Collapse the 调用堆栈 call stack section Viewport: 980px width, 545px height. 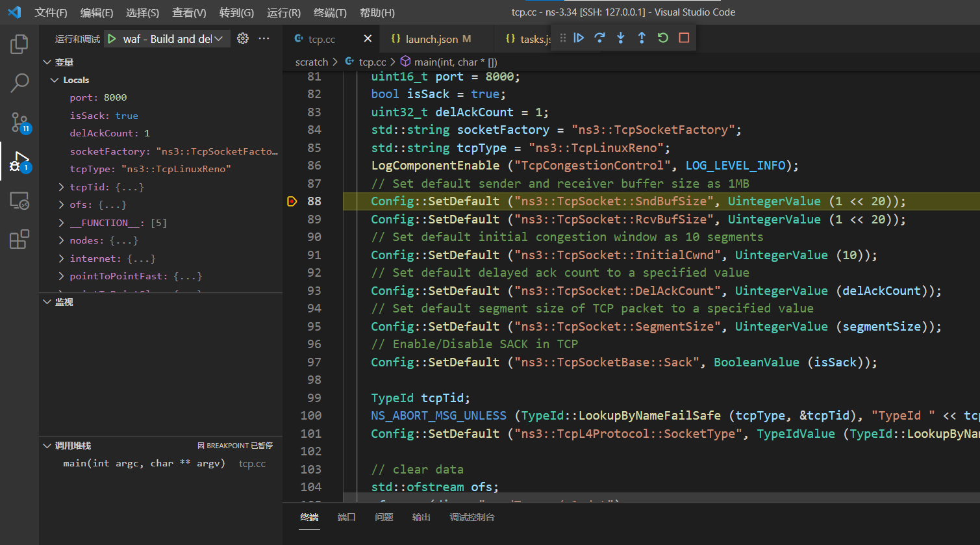click(47, 446)
